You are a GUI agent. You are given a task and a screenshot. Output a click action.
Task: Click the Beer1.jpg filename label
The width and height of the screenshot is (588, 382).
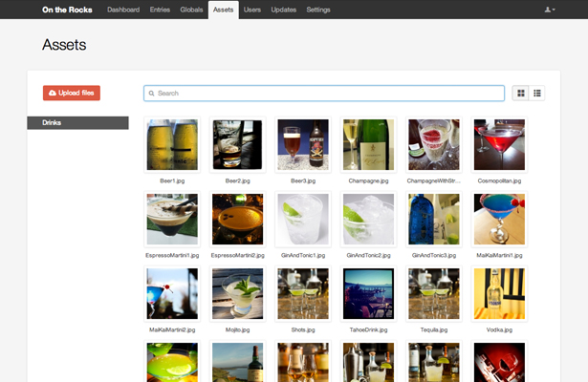pos(172,180)
